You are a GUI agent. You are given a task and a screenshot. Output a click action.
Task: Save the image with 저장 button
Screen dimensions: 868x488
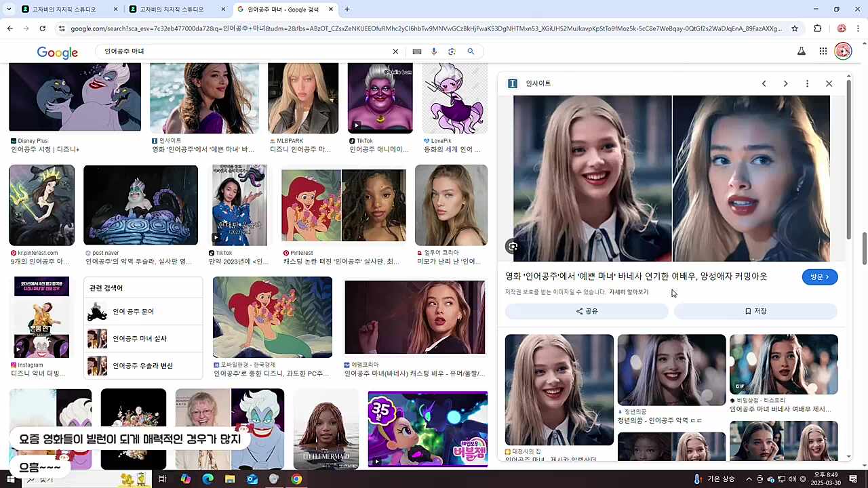pos(755,311)
